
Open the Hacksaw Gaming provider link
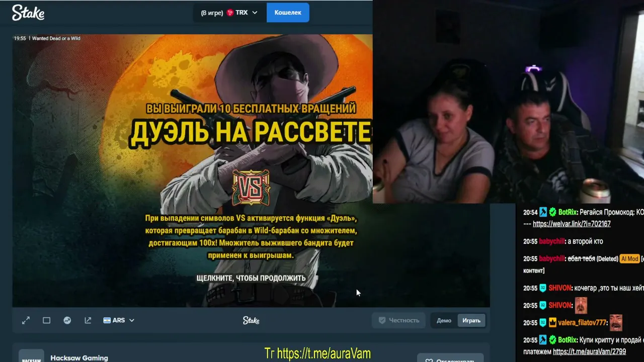(79, 358)
